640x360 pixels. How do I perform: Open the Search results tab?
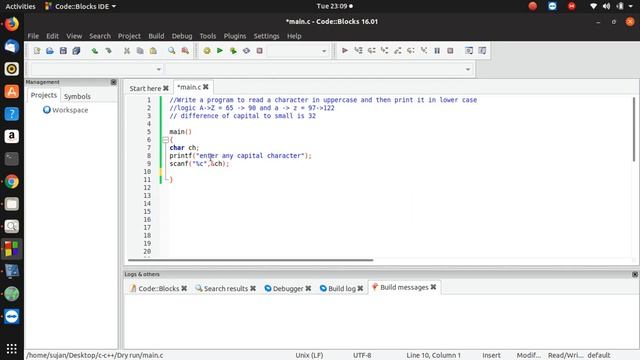click(225, 288)
